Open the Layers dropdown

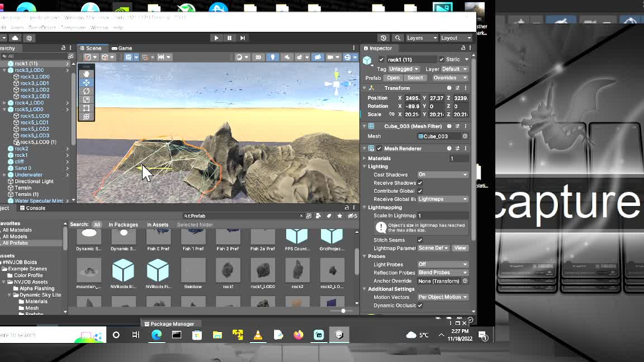(x=422, y=38)
